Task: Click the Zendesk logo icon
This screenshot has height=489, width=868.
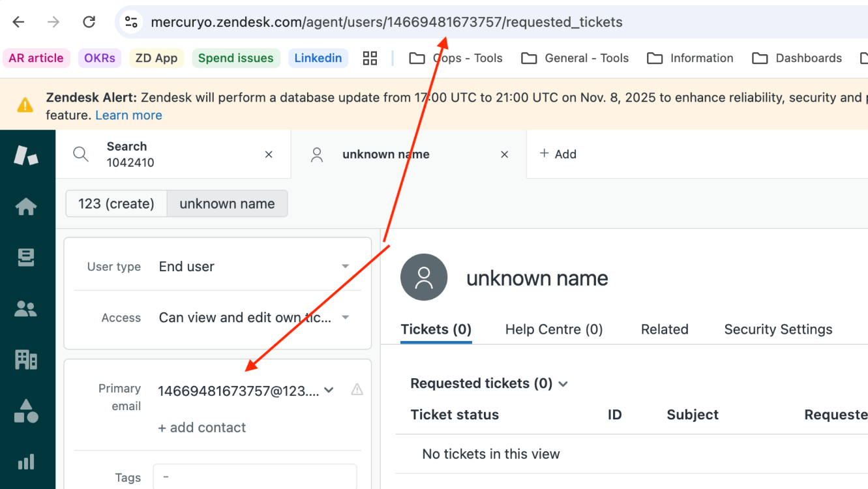Action: tap(26, 155)
